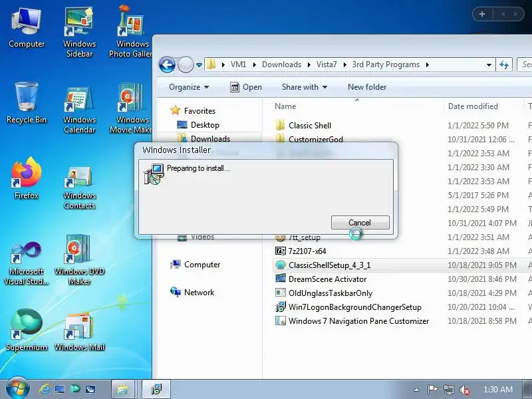Select the Windows Installer taskbar button
The image size is (532, 399).
(156, 389)
